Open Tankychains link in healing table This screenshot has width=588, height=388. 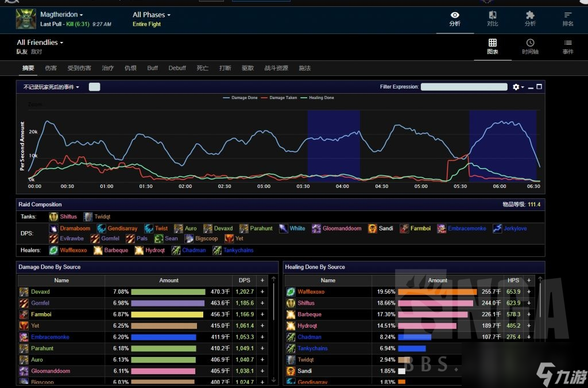point(312,348)
